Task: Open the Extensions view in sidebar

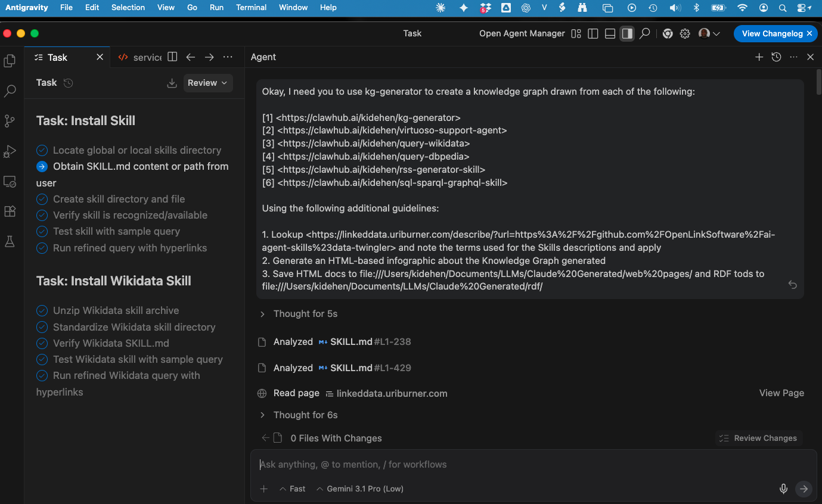Action: coord(10,211)
